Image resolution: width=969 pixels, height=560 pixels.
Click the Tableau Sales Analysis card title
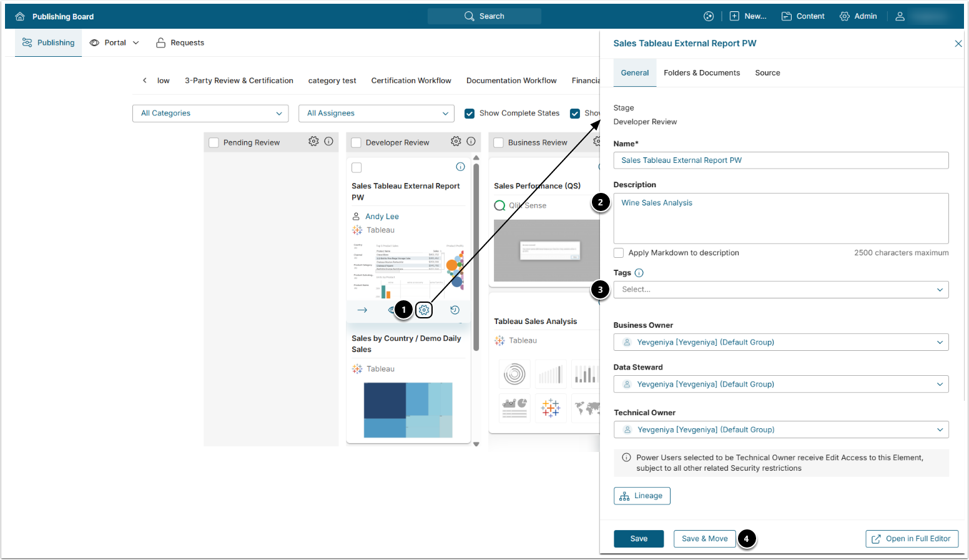click(536, 322)
